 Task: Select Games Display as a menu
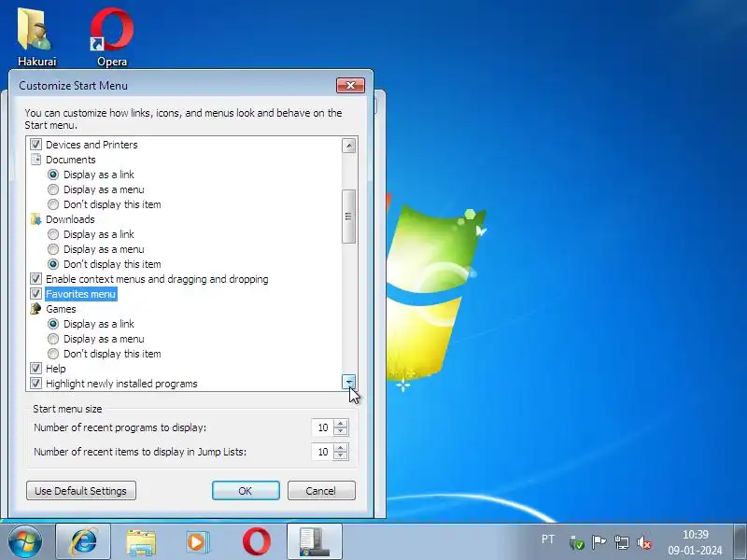click(x=53, y=339)
